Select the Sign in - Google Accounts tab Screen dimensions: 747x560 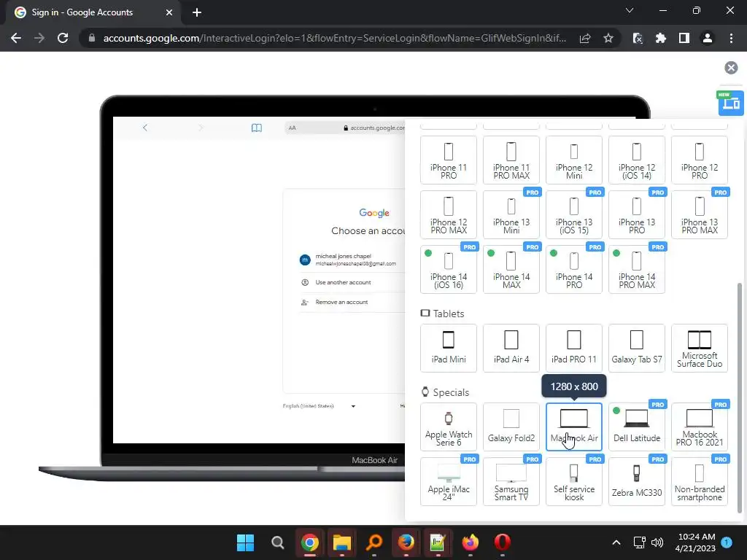pyautogui.click(x=93, y=12)
